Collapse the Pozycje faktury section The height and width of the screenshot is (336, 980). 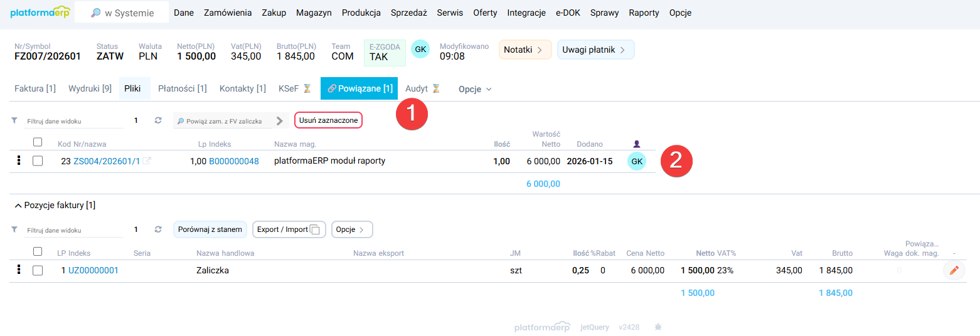pos(18,205)
